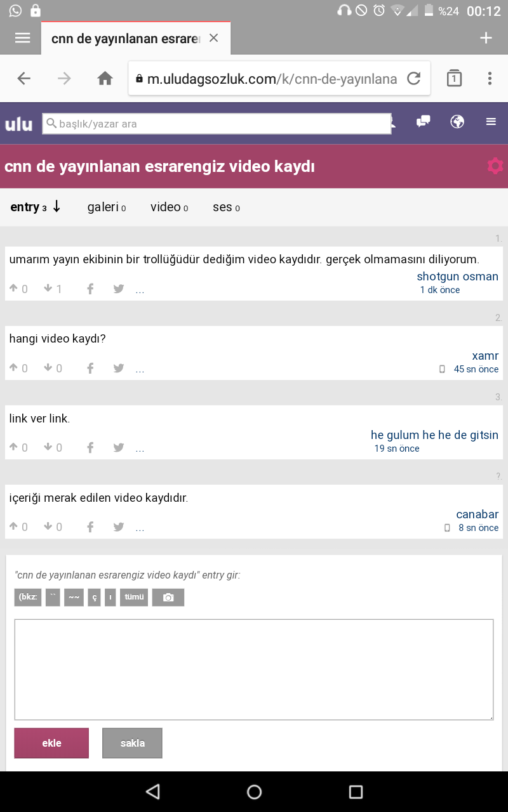Open more options for canabar's entry
The image size is (508, 812).
point(140,528)
